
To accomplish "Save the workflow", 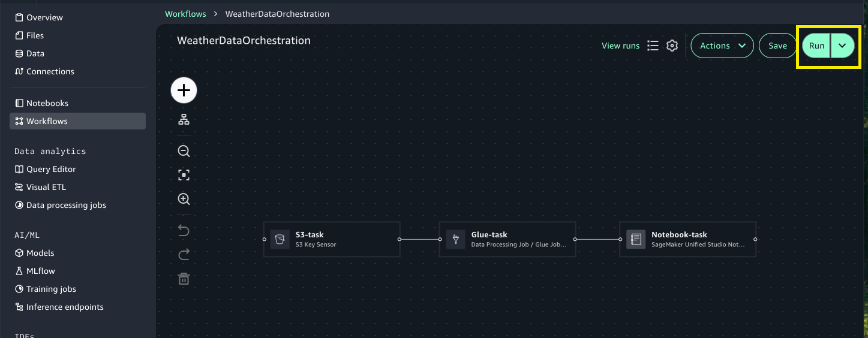I will [x=777, y=46].
